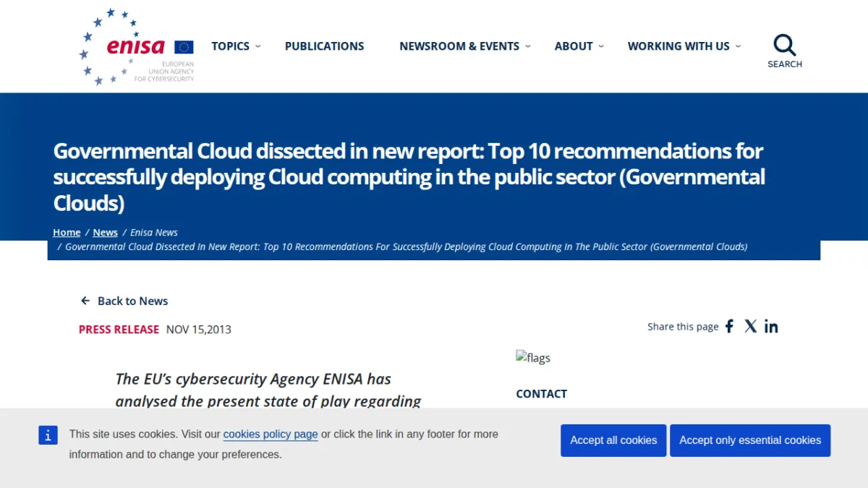The height and width of the screenshot is (488, 868).
Task: Share this page on Facebook
Action: coord(729,326)
